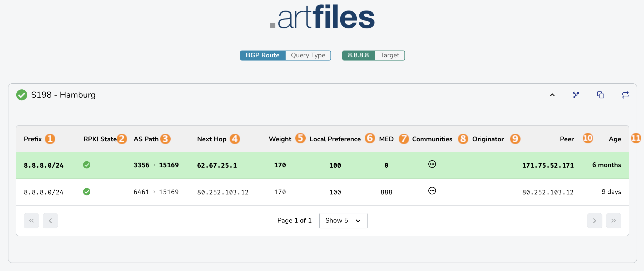Open the Show 5 rows dropdown

343,220
